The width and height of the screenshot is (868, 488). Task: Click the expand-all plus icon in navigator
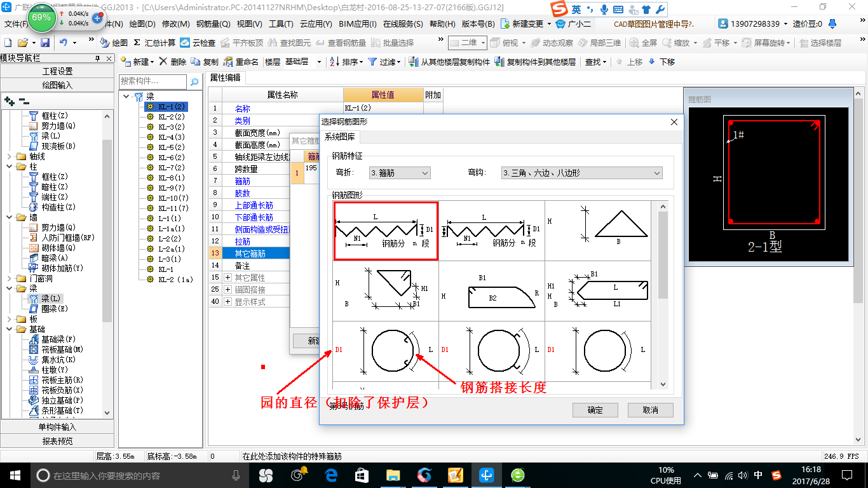[9, 100]
